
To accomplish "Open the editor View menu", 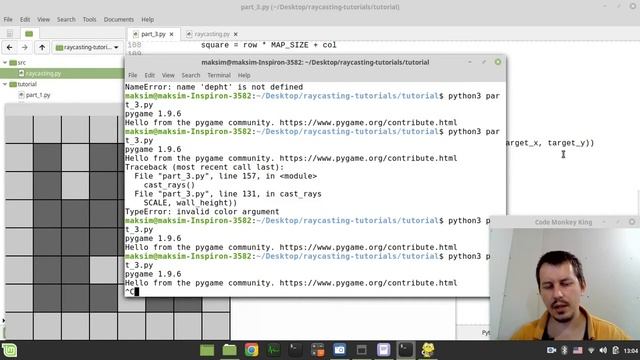I will (x=43, y=20).
